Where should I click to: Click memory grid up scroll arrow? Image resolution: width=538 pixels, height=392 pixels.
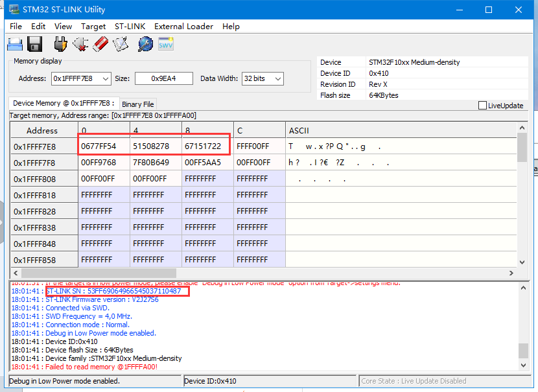click(522, 128)
